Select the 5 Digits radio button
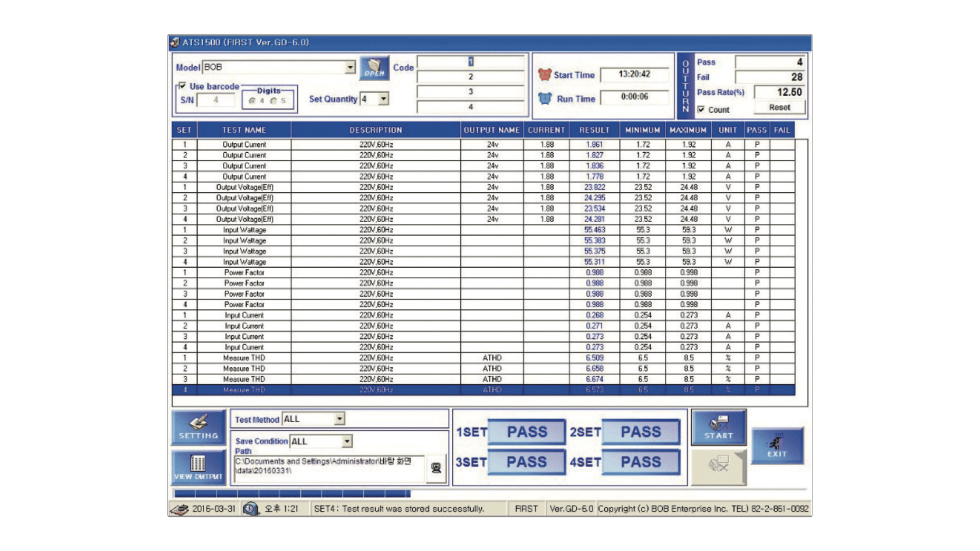The image size is (980, 551). click(274, 101)
